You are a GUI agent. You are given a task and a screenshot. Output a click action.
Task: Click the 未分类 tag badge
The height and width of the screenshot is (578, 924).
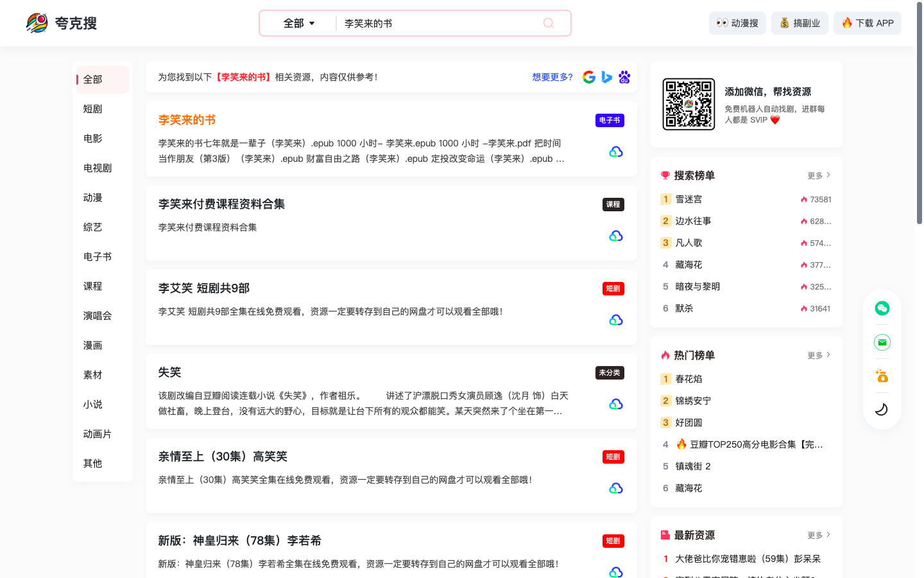click(610, 372)
